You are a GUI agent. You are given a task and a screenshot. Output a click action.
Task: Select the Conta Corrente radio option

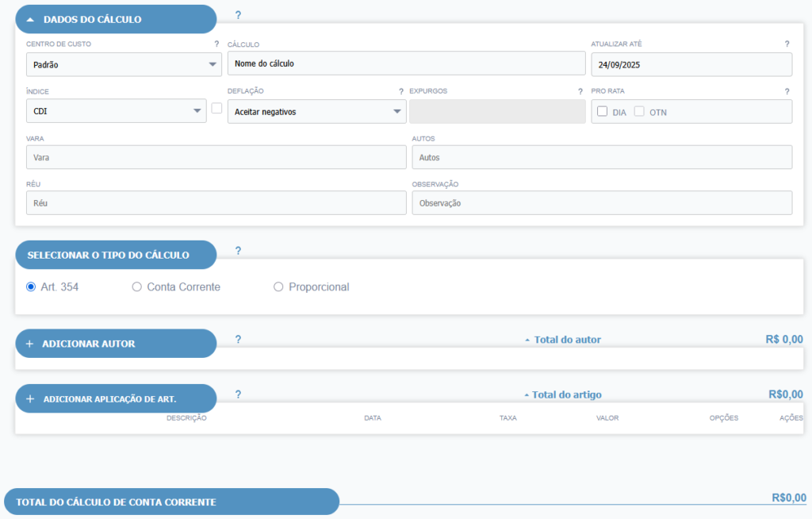136,287
